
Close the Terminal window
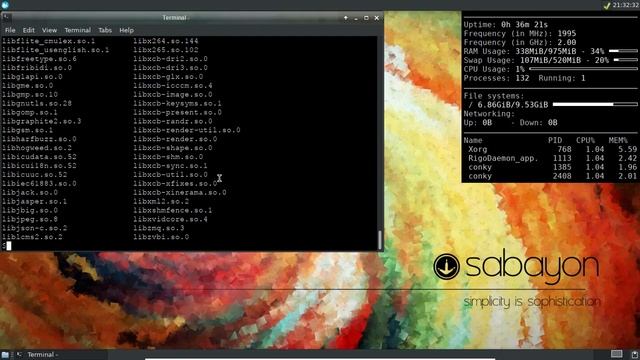(x=377, y=18)
